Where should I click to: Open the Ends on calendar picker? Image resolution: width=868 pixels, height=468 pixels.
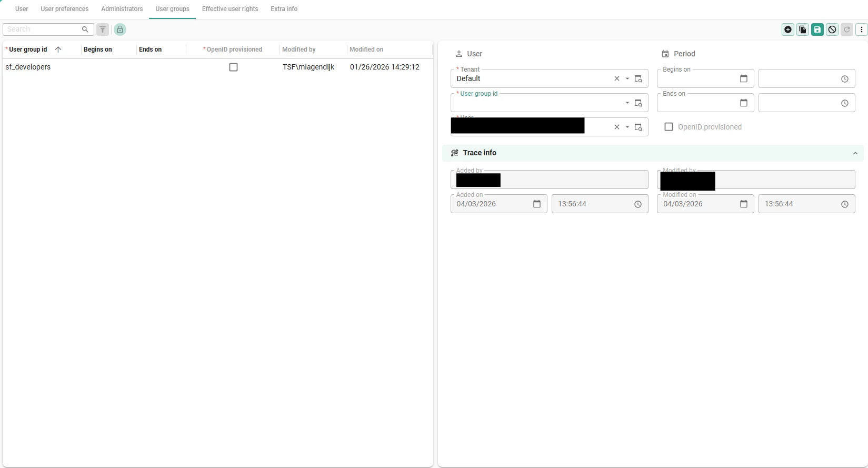click(x=743, y=103)
